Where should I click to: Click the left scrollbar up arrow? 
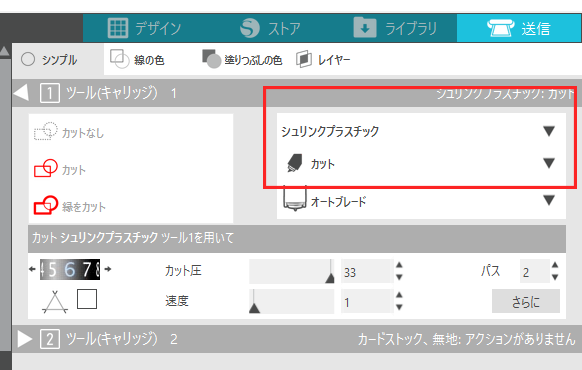(x=5, y=51)
